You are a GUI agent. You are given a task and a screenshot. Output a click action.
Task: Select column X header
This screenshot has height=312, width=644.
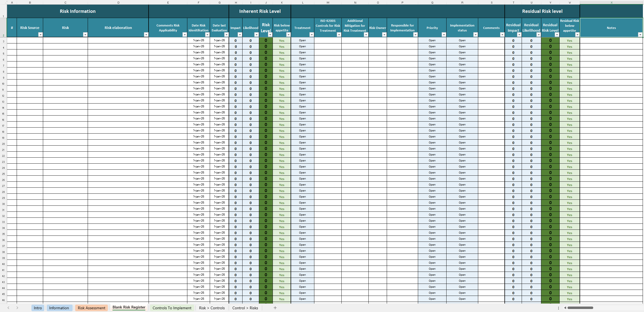point(611,2)
